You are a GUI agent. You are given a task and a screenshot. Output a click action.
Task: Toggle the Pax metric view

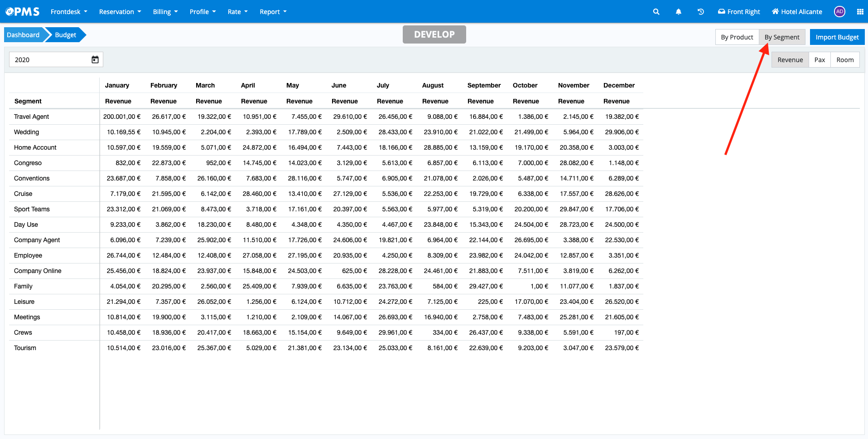pyautogui.click(x=820, y=60)
